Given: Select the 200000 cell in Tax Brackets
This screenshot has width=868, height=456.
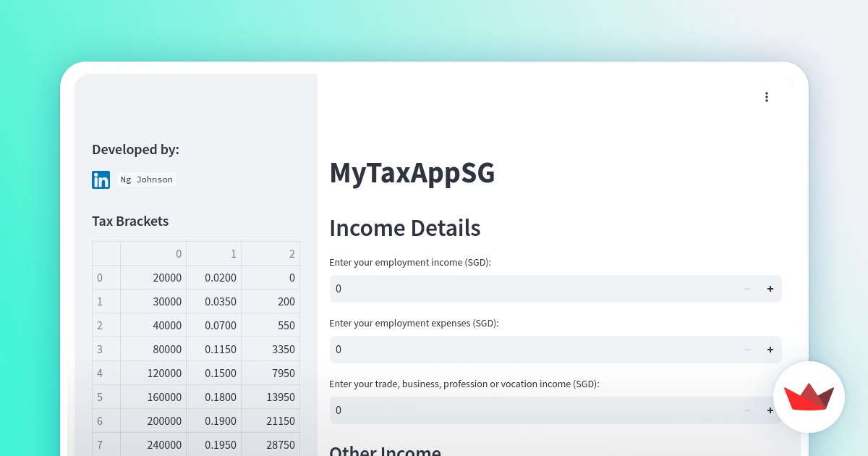Looking at the screenshot, I should [x=153, y=421].
